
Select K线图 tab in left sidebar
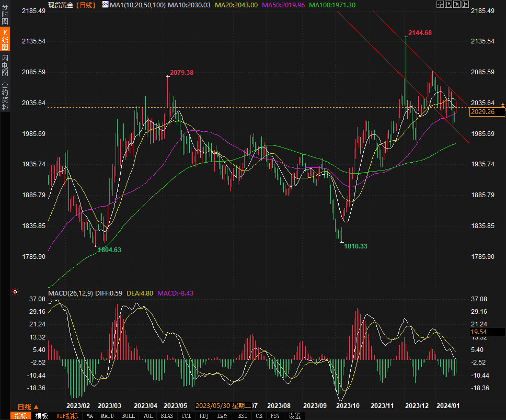(5, 40)
